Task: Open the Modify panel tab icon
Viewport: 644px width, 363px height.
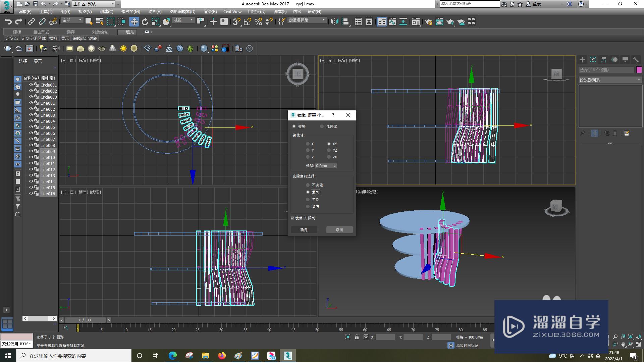Action: 593,60
